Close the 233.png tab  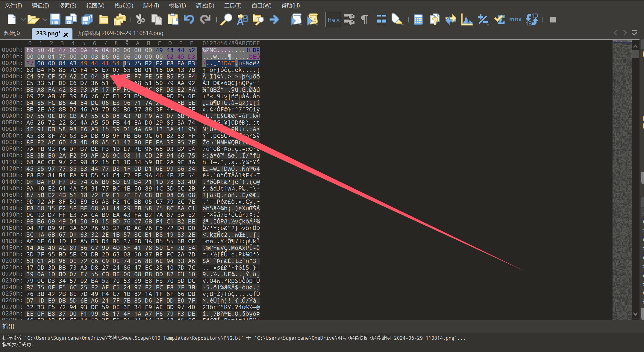66,34
